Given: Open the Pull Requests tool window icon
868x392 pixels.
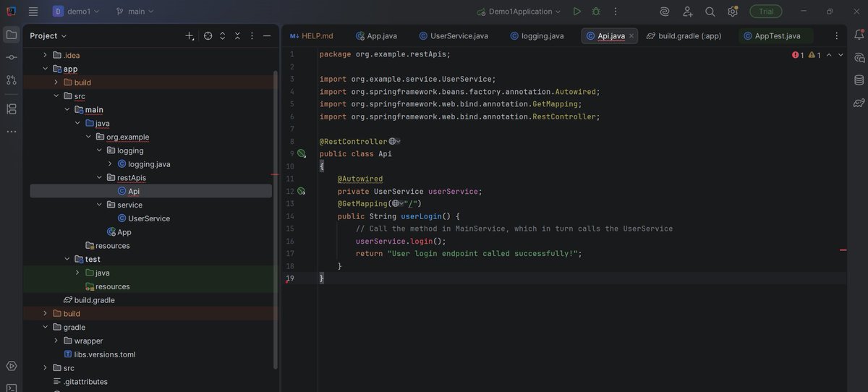Looking at the screenshot, I should (12, 80).
